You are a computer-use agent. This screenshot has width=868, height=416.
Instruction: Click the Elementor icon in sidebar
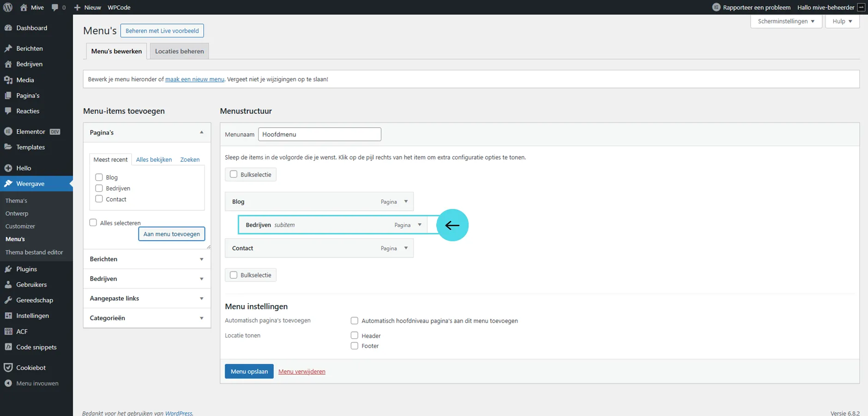[x=8, y=132]
